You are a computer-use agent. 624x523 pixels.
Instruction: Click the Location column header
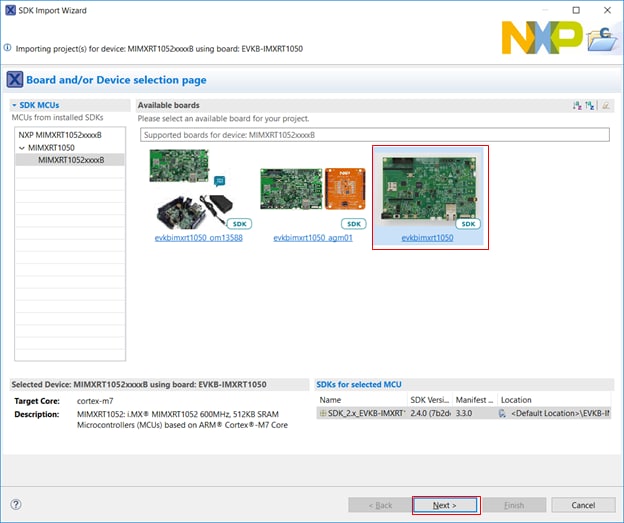pyautogui.click(x=516, y=399)
